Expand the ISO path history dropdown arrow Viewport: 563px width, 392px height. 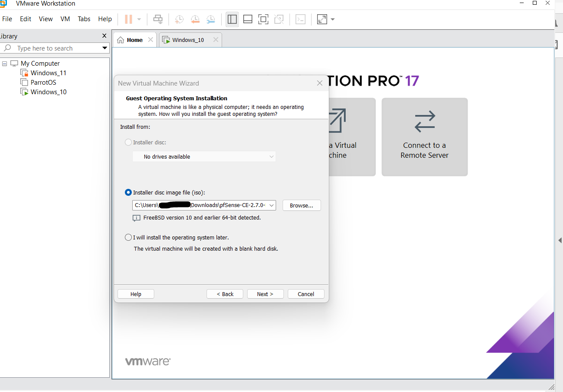tap(272, 205)
